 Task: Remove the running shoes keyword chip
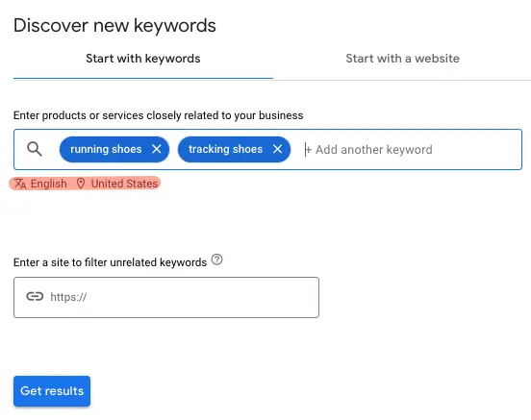pos(157,149)
